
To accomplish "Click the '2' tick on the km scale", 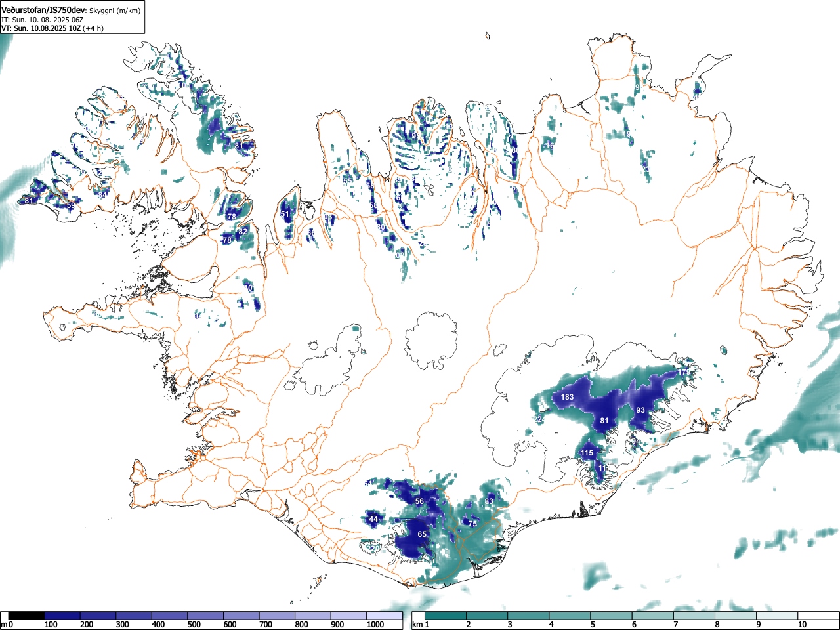I will point(469,625).
